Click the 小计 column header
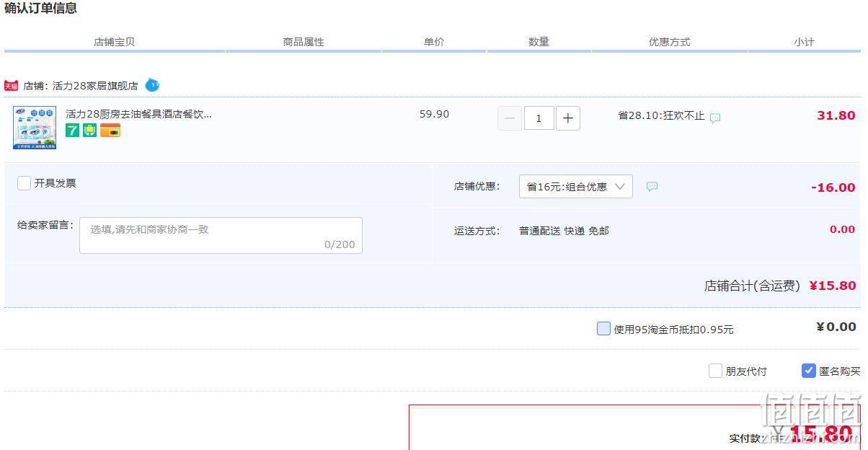This screenshot has height=450, width=868. (x=805, y=42)
